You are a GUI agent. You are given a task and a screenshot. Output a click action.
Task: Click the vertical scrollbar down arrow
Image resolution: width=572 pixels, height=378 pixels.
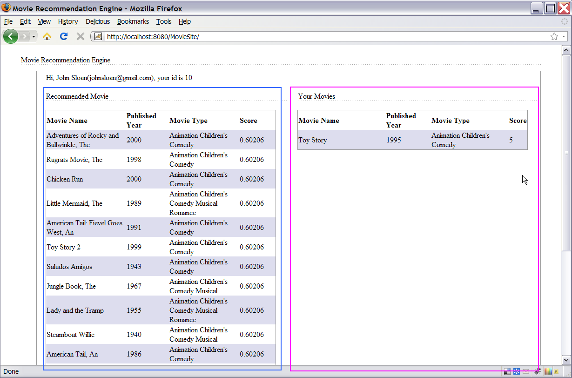pos(566,360)
